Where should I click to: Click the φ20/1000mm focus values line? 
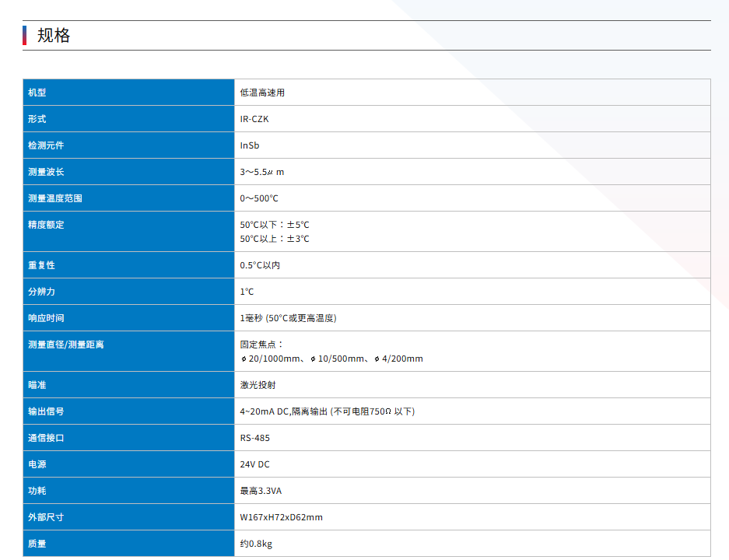[331, 359]
